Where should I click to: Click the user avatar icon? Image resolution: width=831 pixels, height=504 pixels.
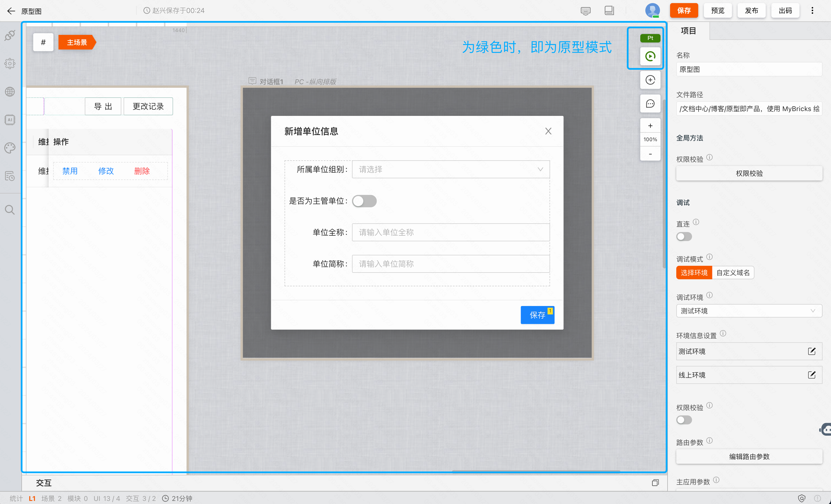(652, 11)
